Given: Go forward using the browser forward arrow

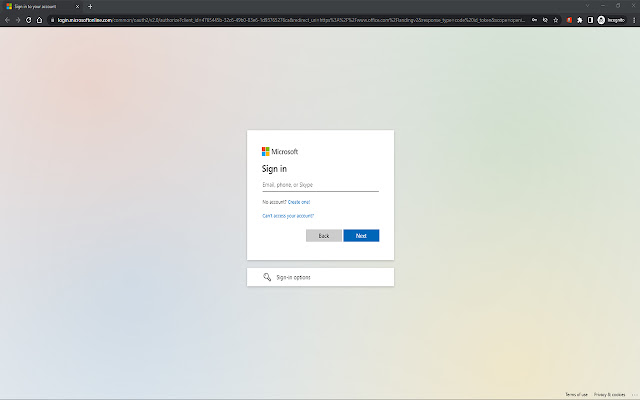Looking at the screenshot, I should click(x=18, y=20).
